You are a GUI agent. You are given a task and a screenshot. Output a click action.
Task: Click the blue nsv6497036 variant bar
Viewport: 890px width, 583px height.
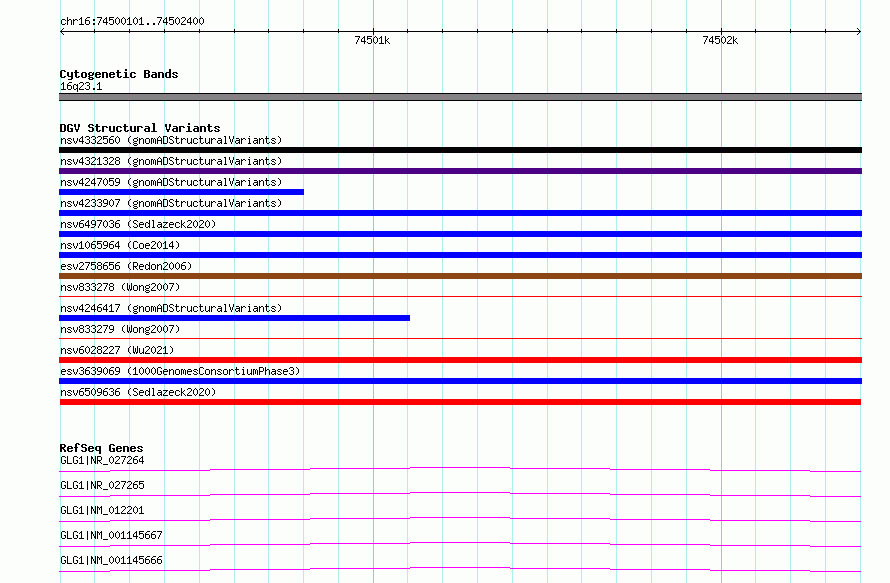click(x=460, y=234)
